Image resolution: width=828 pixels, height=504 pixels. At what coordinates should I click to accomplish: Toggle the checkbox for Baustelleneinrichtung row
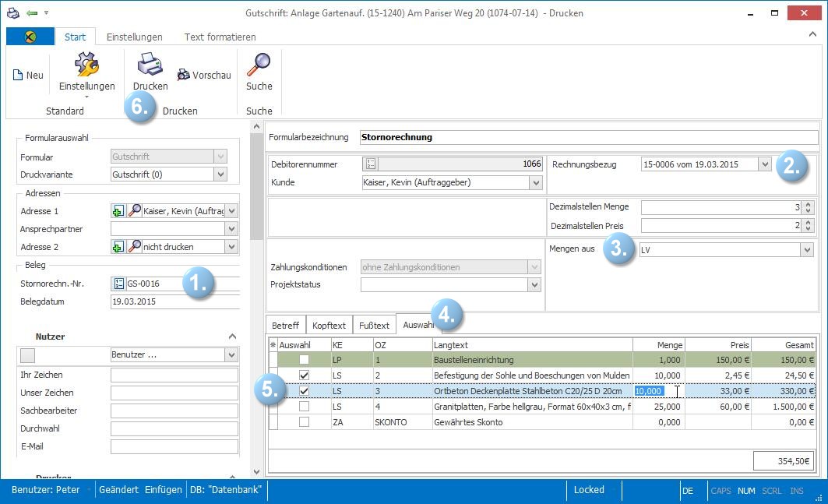point(304,360)
